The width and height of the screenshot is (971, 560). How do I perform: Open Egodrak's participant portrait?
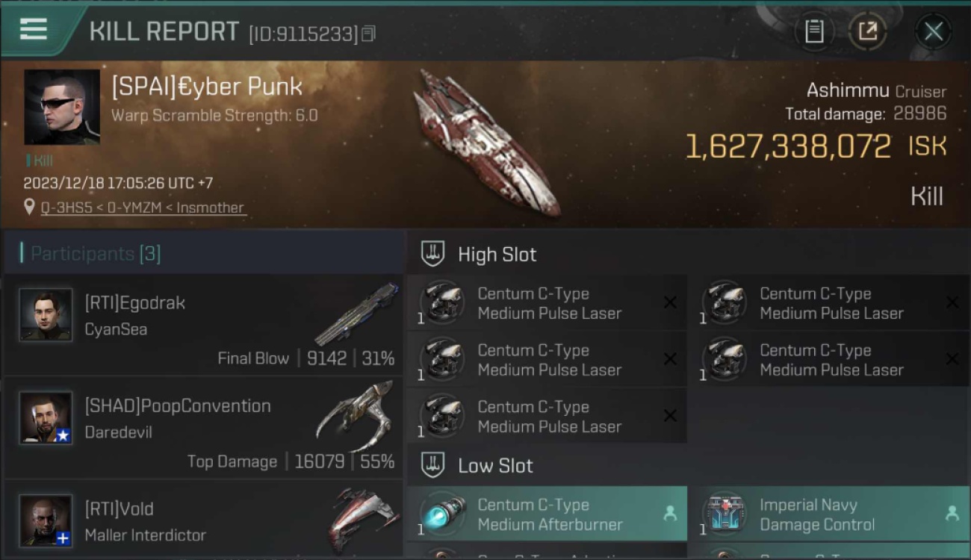tap(46, 315)
